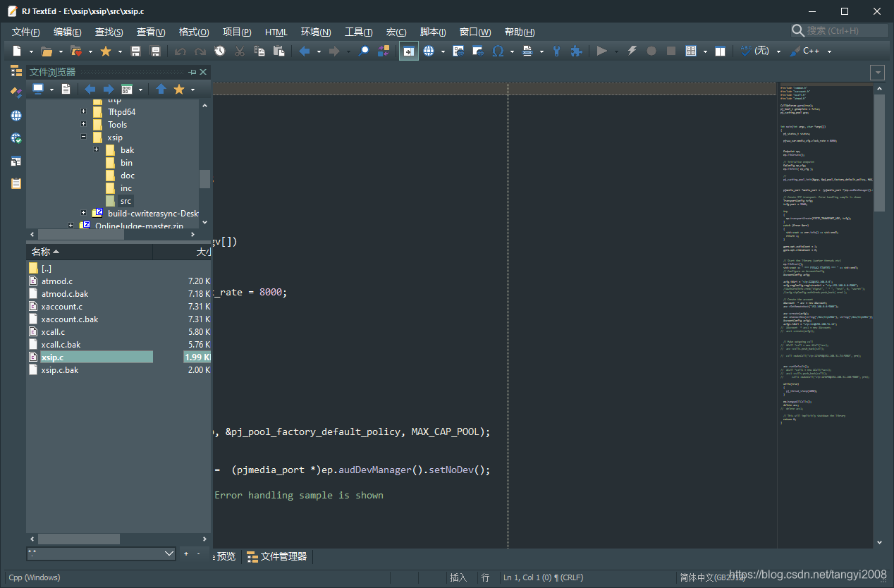Close the file browser panel

click(204, 72)
